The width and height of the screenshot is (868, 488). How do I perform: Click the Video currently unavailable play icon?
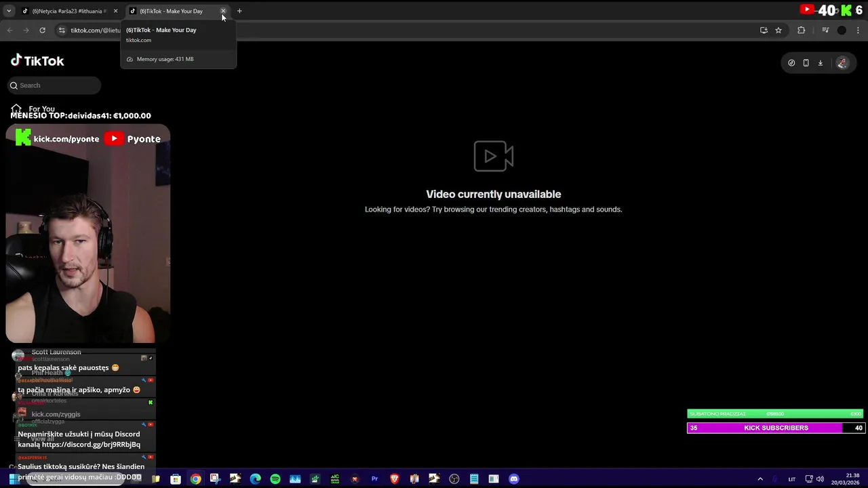click(494, 156)
